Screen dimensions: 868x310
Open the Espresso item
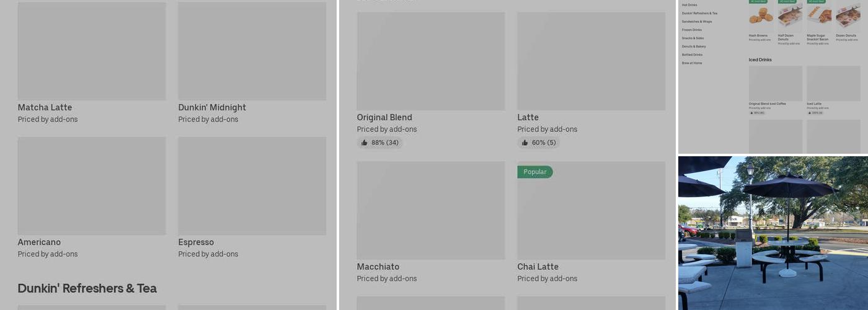coord(252,186)
